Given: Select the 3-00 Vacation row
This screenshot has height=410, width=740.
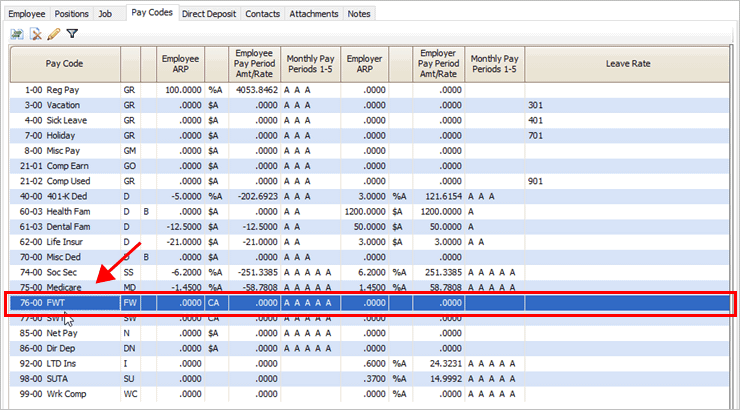Looking at the screenshot, I should click(65, 105).
